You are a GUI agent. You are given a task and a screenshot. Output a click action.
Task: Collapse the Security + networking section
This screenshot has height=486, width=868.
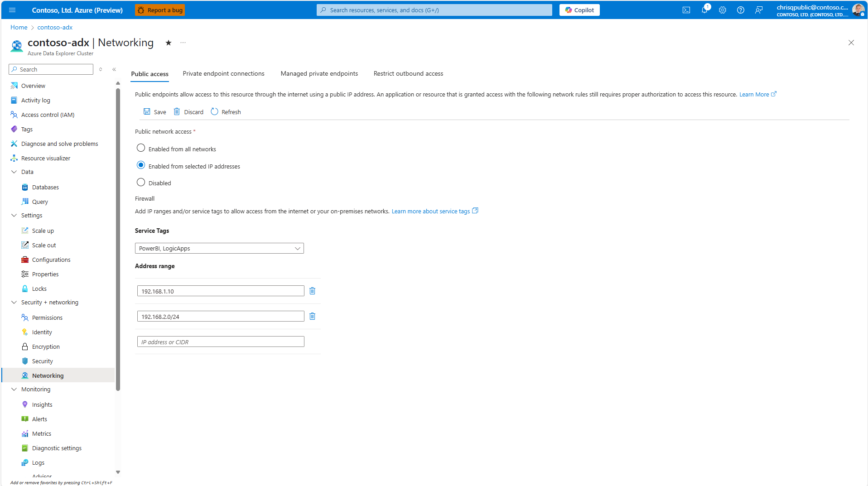[x=14, y=302]
